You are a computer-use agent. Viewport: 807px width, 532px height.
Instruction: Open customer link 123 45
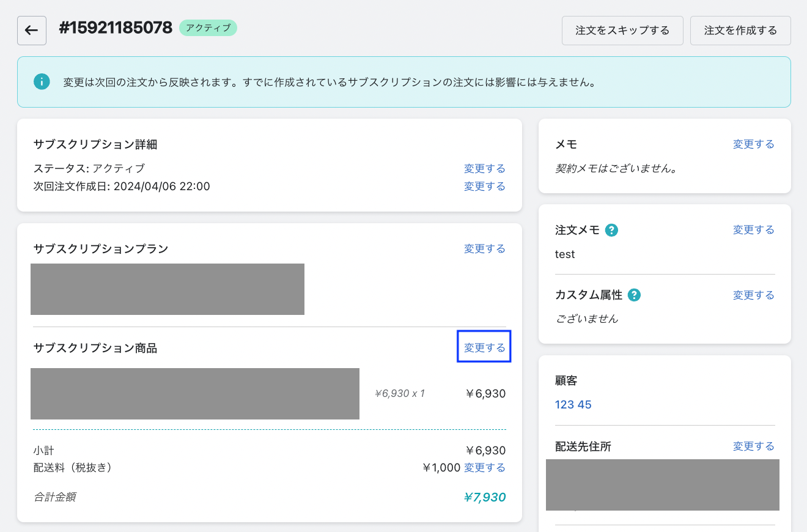[573, 405]
